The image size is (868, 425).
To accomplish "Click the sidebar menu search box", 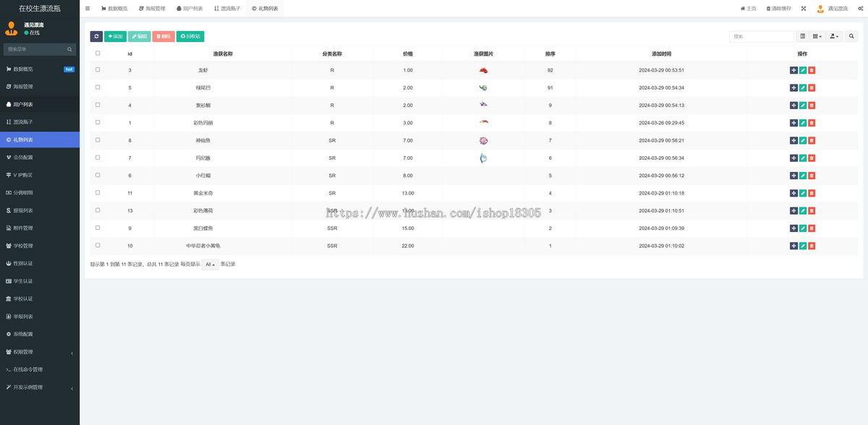I will tap(40, 49).
